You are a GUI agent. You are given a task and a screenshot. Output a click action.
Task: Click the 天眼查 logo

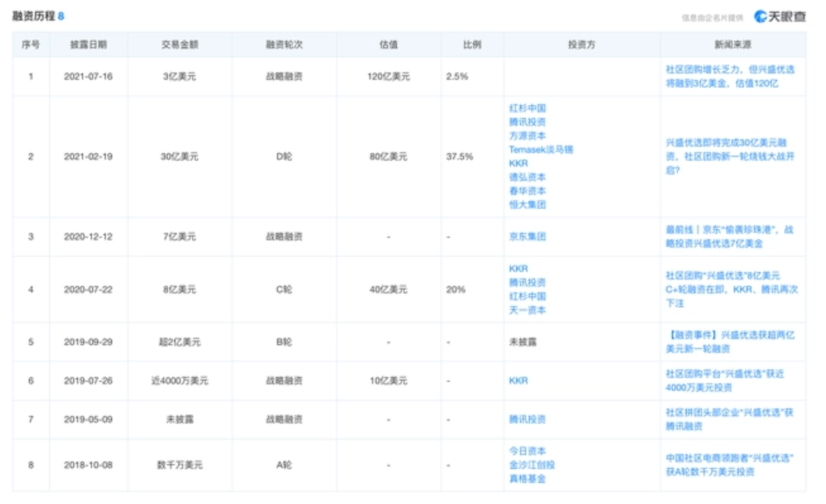[x=780, y=17]
